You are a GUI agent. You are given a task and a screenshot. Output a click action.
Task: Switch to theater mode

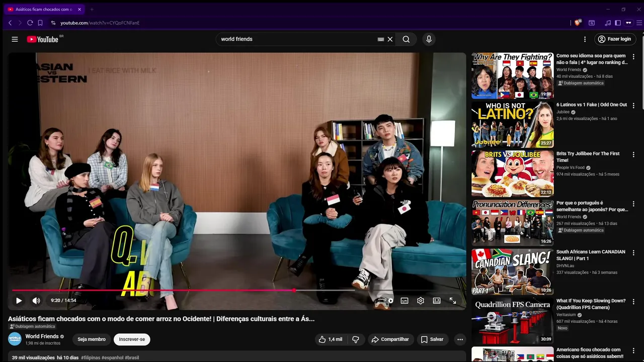(x=437, y=301)
